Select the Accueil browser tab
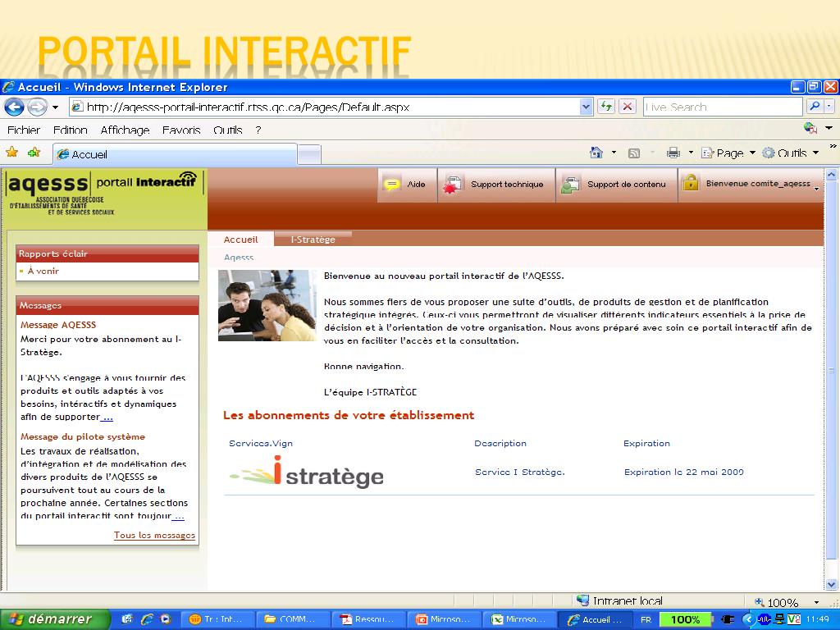This screenshot has width=840, height=630. pos(175,154)
